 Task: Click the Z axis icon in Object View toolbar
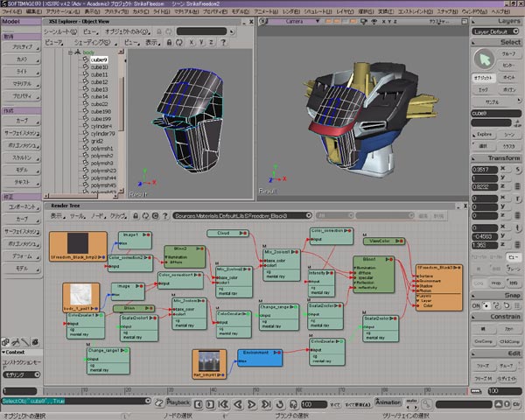tap(211, 43)
